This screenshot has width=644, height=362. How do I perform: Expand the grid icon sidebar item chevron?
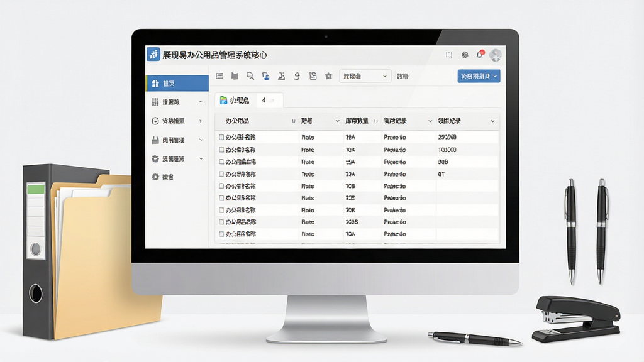[x=201, y=102]
